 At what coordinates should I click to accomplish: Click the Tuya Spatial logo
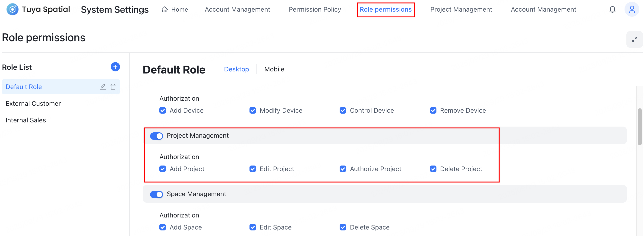point(13,9)
